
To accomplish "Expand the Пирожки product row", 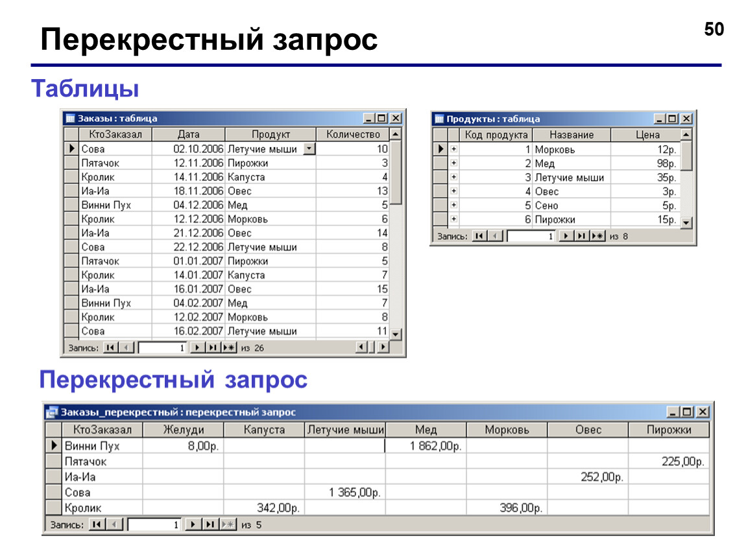I will click(454, 219).
